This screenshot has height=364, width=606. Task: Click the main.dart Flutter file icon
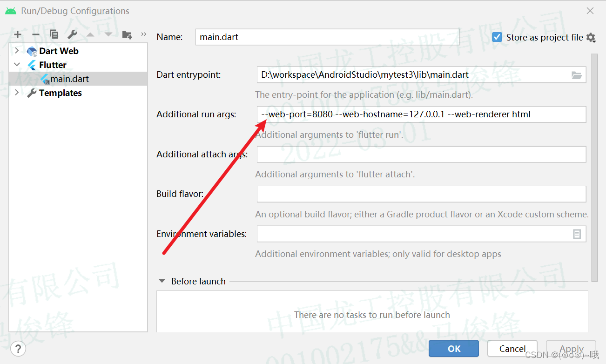tap(45, 79)
